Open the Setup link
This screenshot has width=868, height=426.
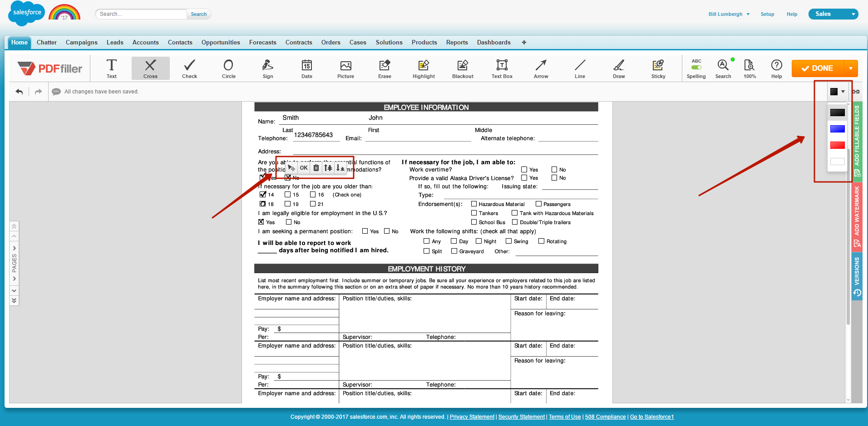click(767, 14)
